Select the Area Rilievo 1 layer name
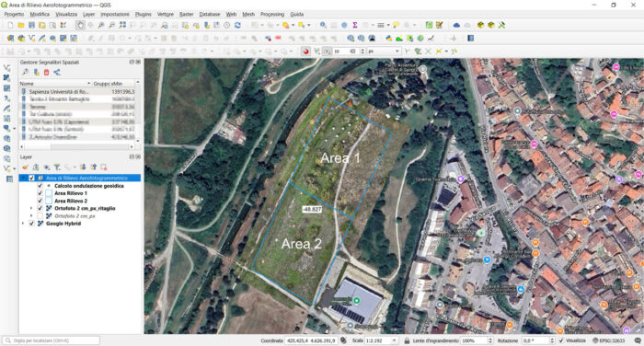 click(x=71, y=193)
